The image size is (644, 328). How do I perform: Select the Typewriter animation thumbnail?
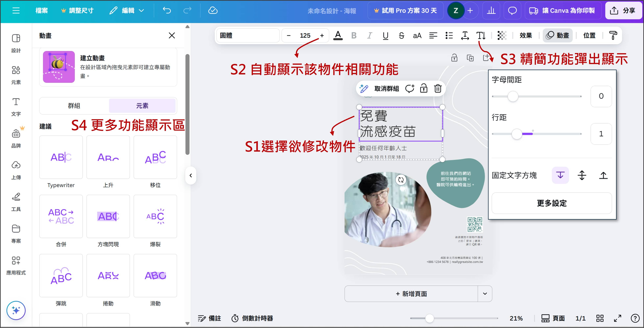[x=61, y=157]
